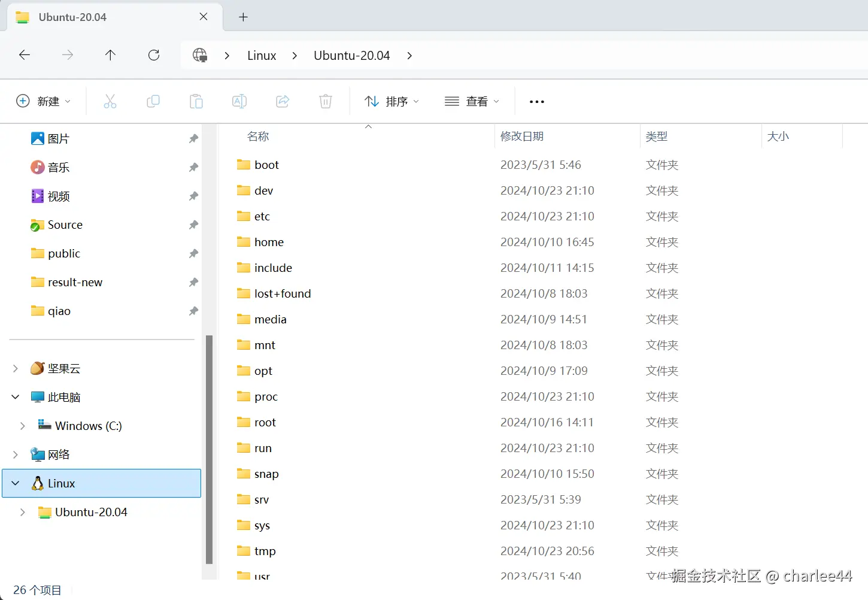
Task: Click the Copy icon in the toolbar
Action: coord(153,101)
